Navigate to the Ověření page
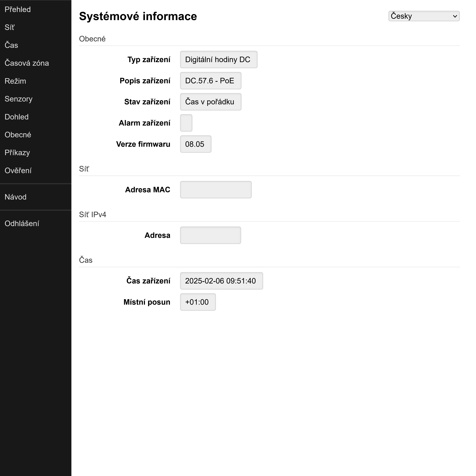Screen dimensions: 476x476 (x=18, y=171)
